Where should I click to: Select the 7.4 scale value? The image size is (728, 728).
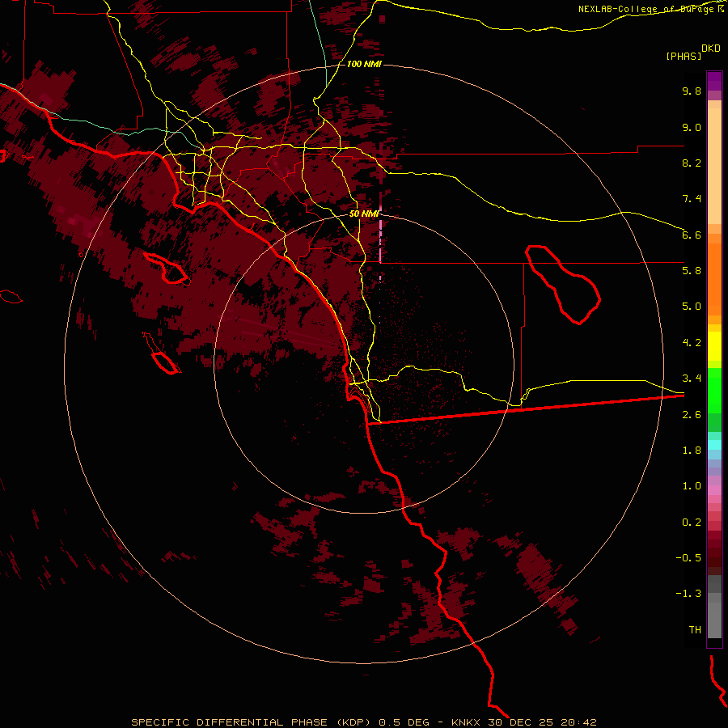692,199
